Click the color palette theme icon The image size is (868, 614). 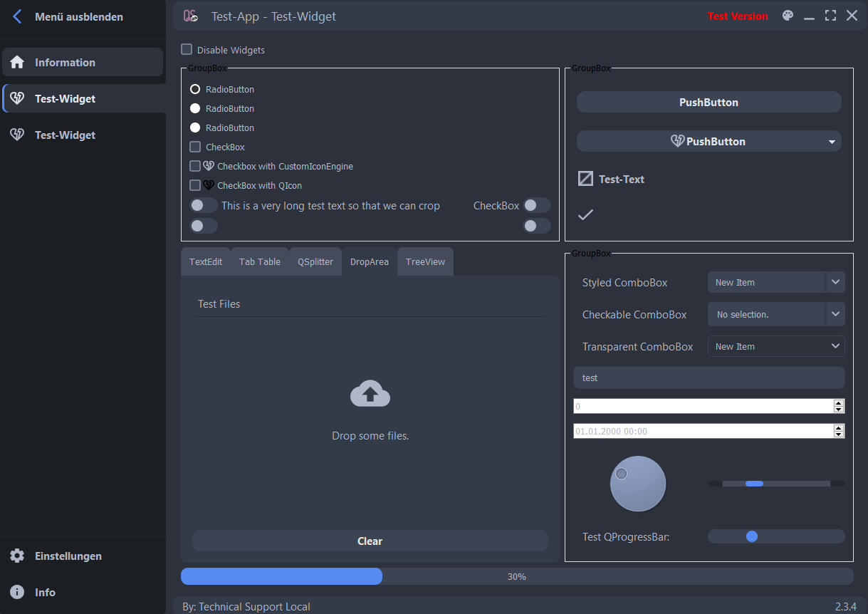click(x=788, y=16)
